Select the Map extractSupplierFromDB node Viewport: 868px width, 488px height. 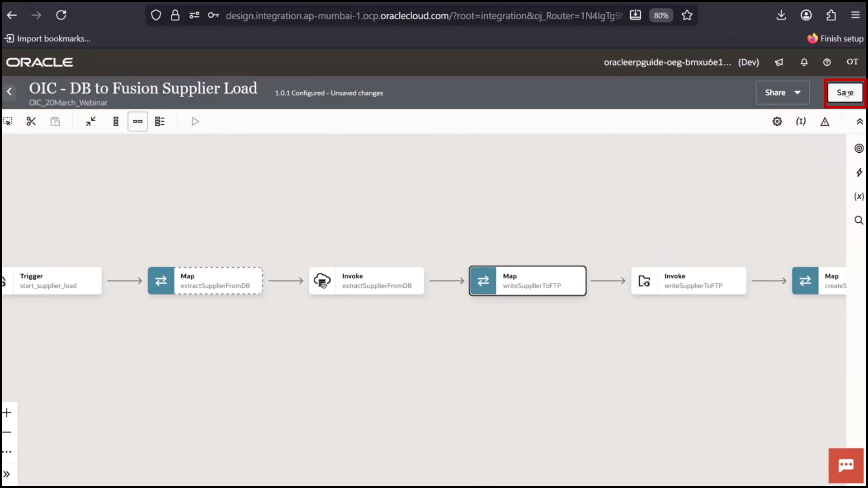(x=205, y=281)
